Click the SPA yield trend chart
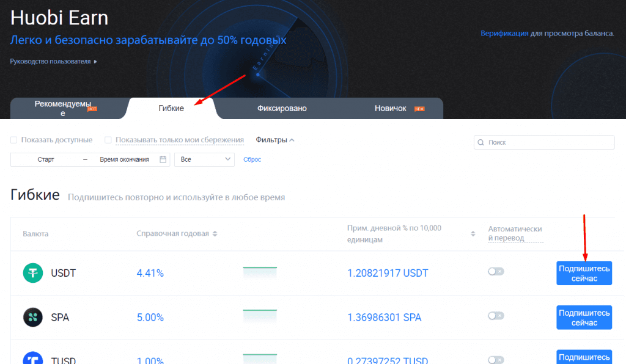Viewport: 626px width, 364px height. 260,316
